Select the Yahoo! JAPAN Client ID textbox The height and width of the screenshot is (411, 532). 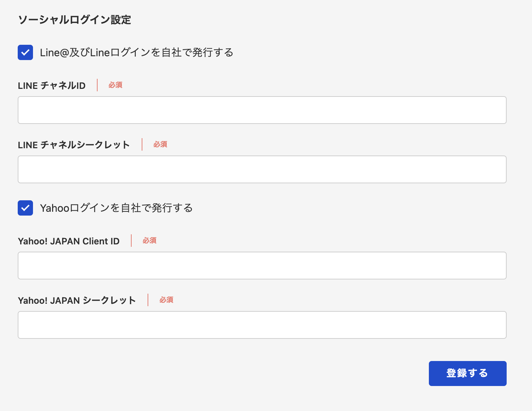pyautogui.click(x=262, y=266)
